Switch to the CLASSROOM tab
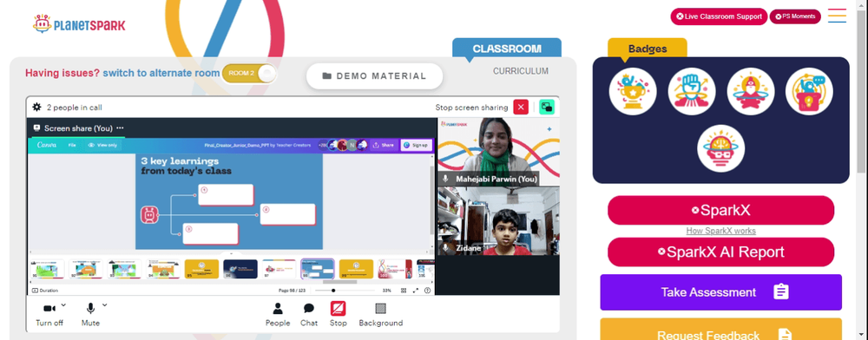The image size is (868, 340). coord(507,49)
